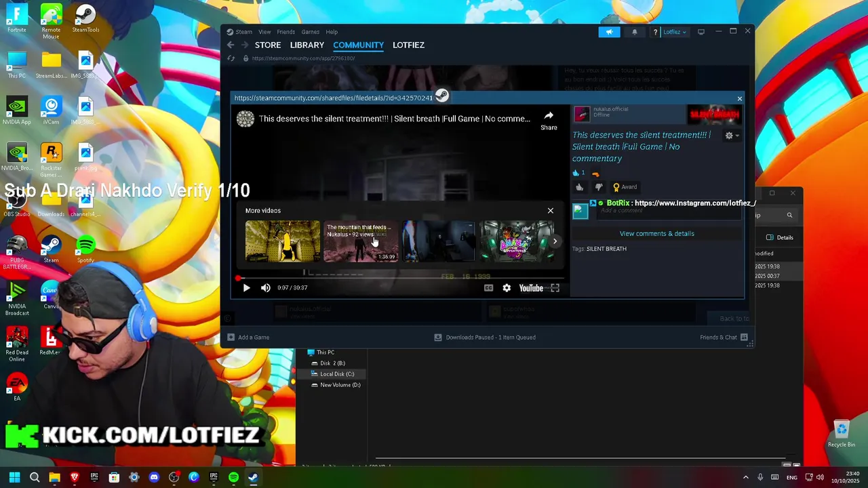Screen dimensions: 868x488
Task: Open Steam announcements megaphone button
Action: (x=609, y=32)
